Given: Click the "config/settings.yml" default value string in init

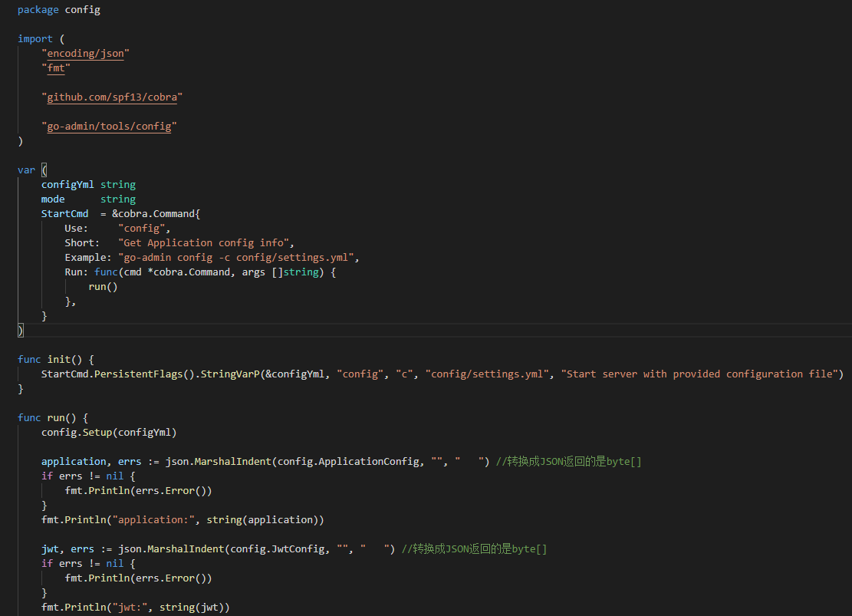Looking at the screenshot, I should pyautogui.click(x=487, y=374).
